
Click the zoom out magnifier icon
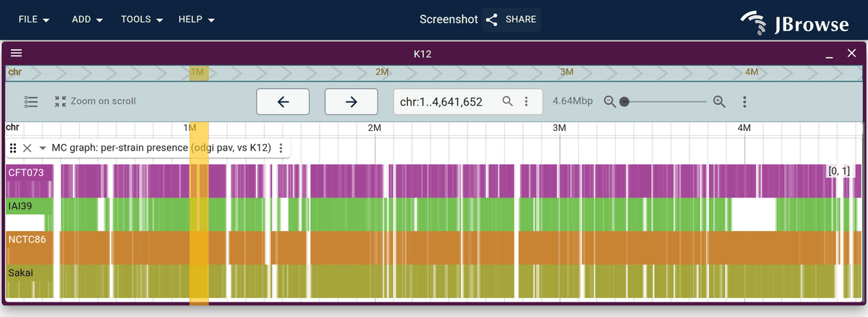[x=610, y=101]
